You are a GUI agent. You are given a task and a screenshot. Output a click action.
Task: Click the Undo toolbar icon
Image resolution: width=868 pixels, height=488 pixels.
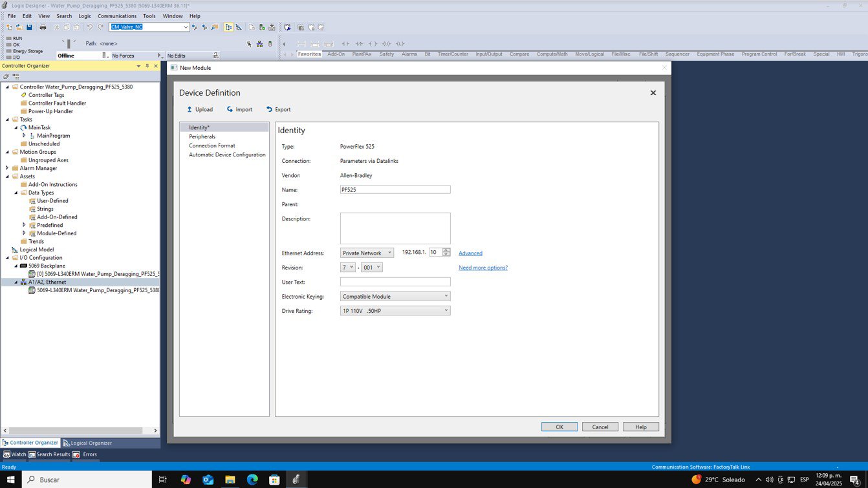[89, 27]
